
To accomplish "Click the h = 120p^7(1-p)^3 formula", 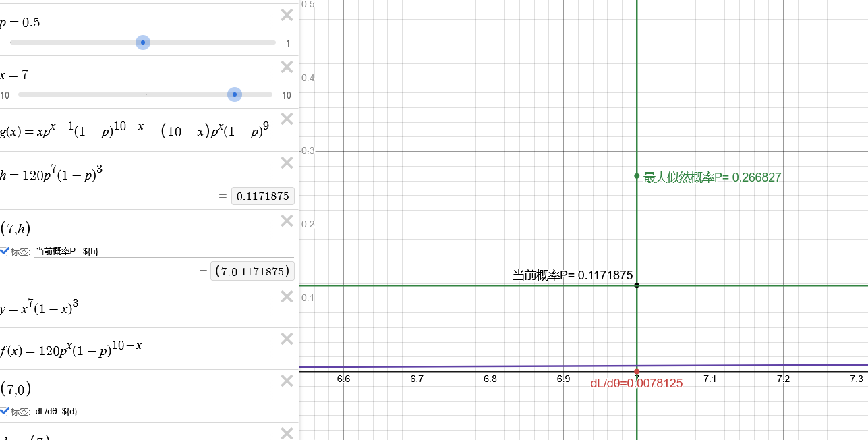I will (x=51, y=174).
